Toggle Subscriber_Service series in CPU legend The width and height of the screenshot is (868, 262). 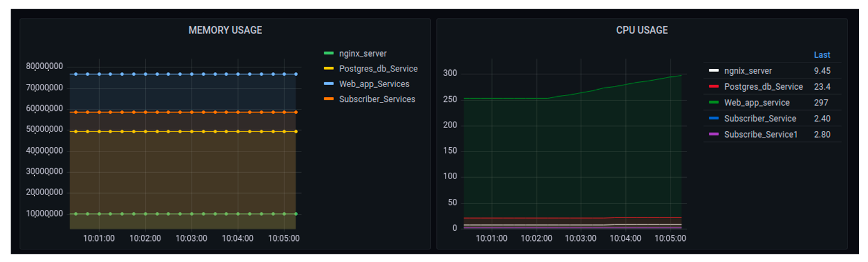760,119
